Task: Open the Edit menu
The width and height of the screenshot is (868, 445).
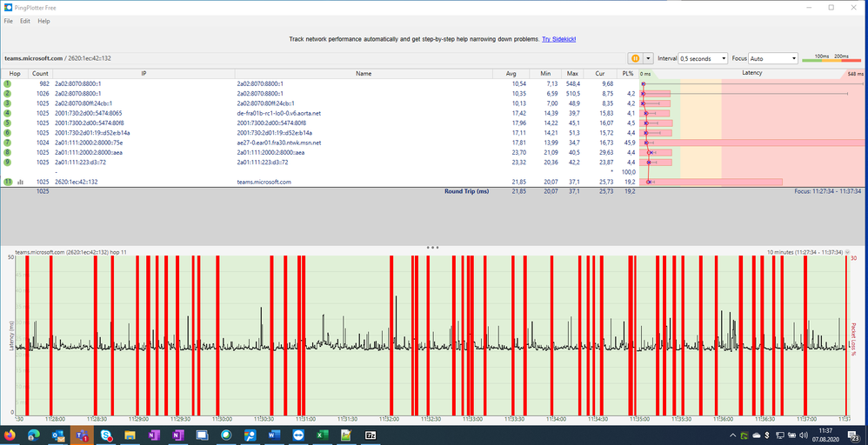Action: (x=25, y=21)
